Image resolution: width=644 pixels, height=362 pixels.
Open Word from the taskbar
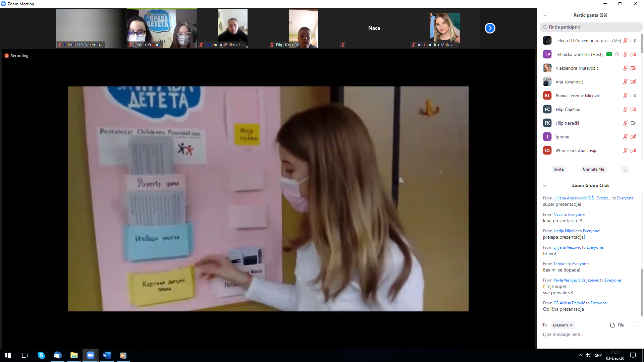click(x=107, y=355)
